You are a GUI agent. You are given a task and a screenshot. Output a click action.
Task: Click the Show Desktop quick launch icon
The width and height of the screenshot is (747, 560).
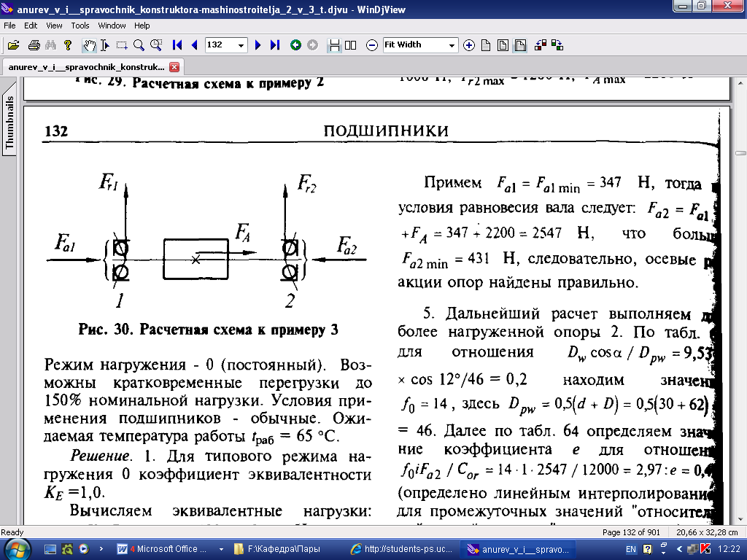50,549
